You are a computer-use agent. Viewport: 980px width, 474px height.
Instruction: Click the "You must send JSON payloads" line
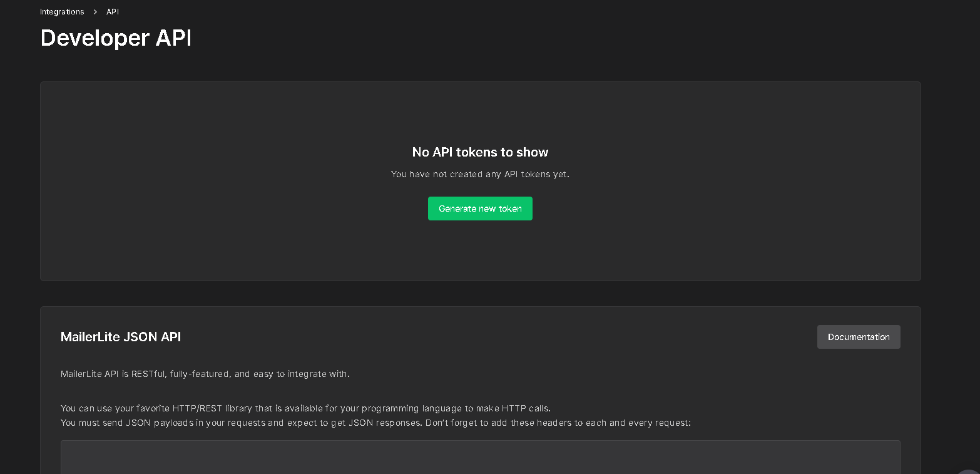375,423
